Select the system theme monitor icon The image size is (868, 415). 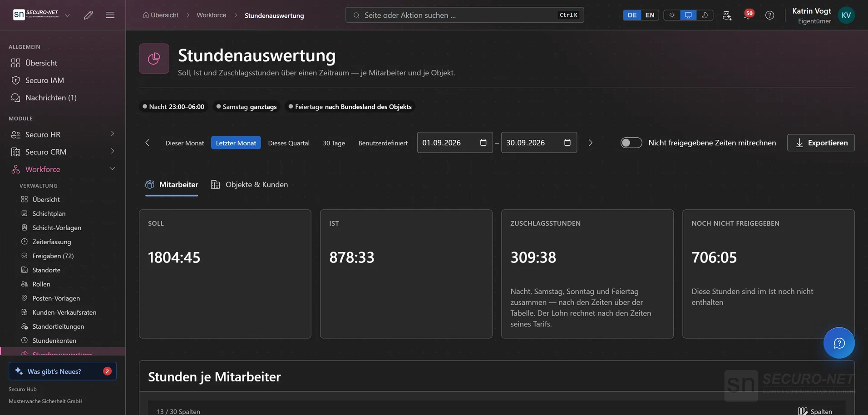point(688,15)
